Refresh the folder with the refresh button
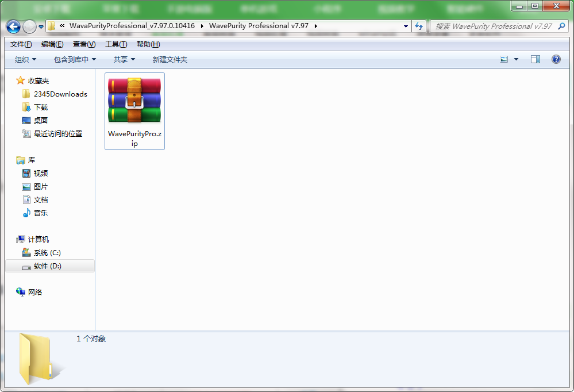This screenshot has height=392, width=574. click(x=419, y=26)
